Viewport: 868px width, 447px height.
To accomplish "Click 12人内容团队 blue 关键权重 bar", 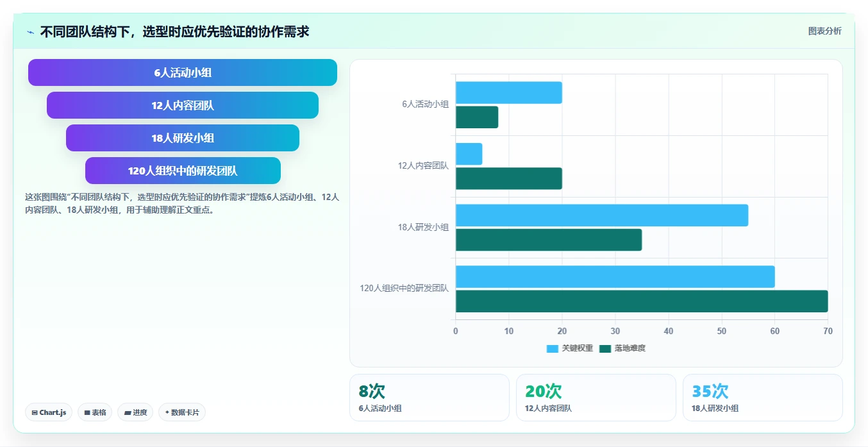I will coord(469,154).
